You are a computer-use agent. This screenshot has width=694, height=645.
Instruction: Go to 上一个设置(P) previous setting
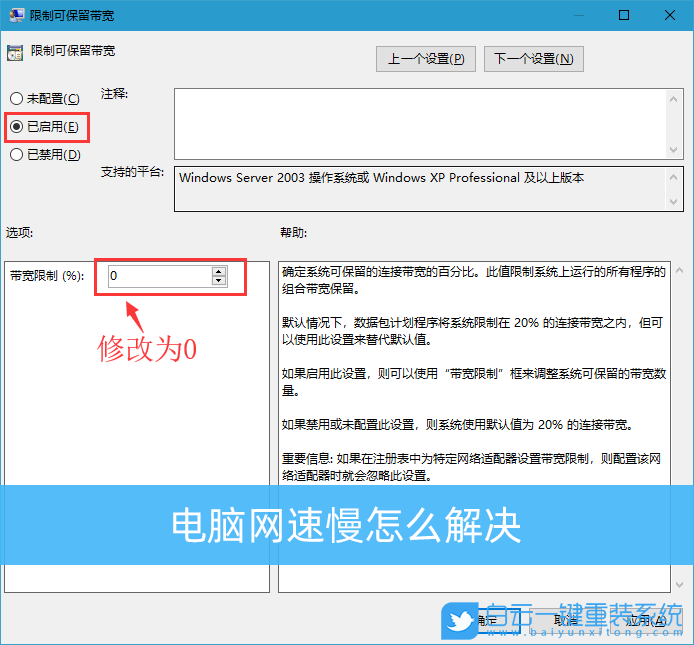click(x=426, y=59)
